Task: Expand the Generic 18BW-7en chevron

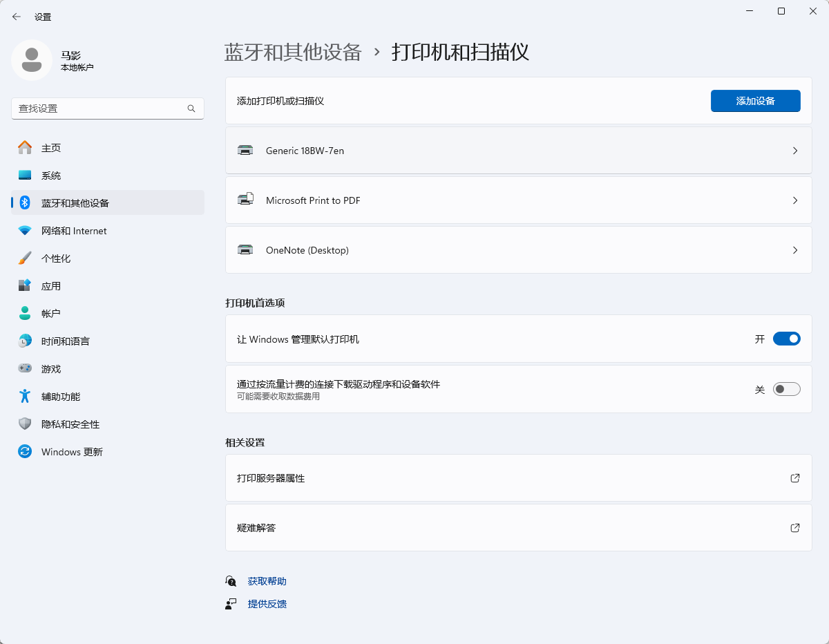Action: pos(795,151)
